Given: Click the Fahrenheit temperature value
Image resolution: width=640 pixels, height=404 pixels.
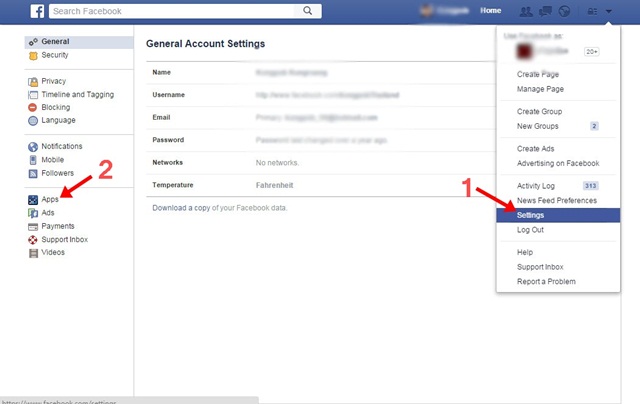Looking at the screenshot, I should 274,185.
